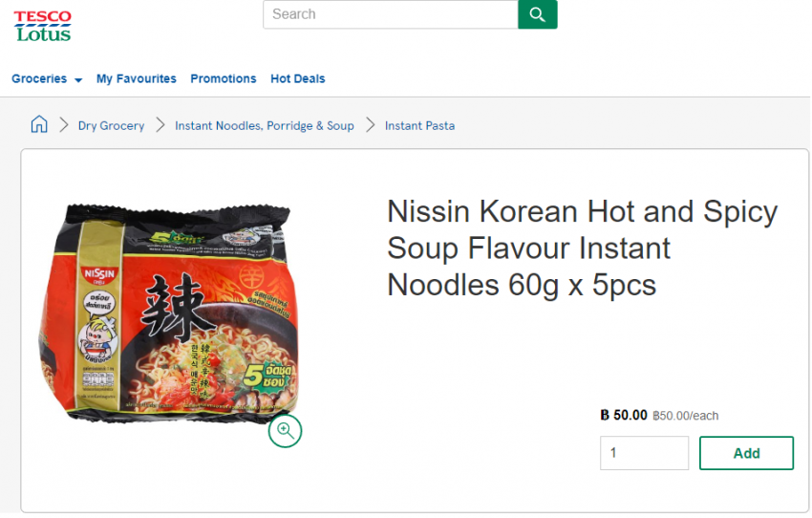This screenshot has width=812, height=518.
Task: Click the image zoom magnifier icon
Action: (x=285, y=430)
